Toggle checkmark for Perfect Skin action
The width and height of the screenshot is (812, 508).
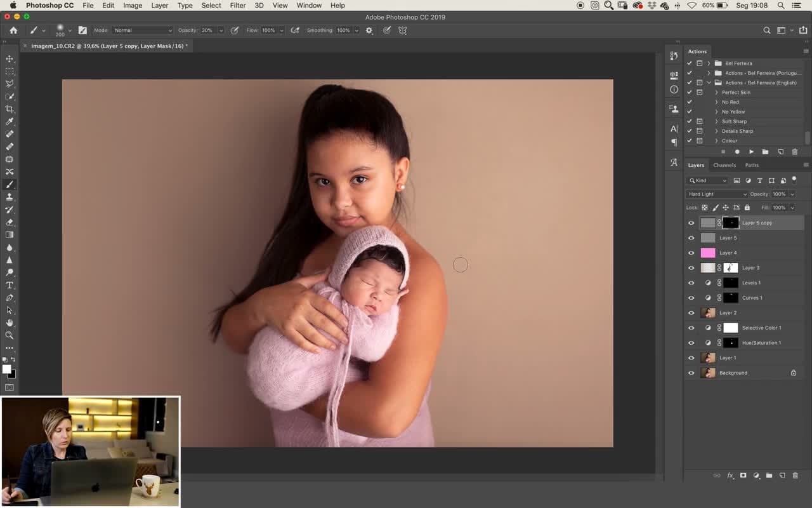tap(690, 92)
